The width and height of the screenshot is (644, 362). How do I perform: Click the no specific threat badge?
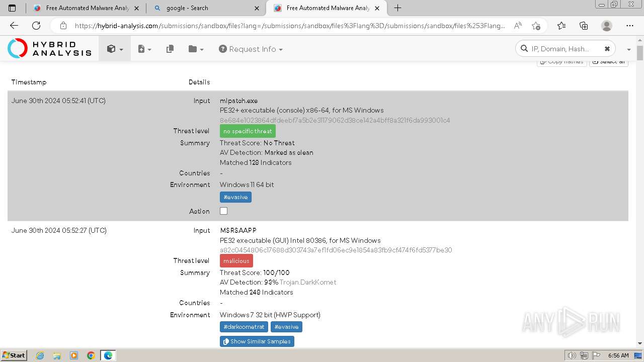(x=248, y=131)
